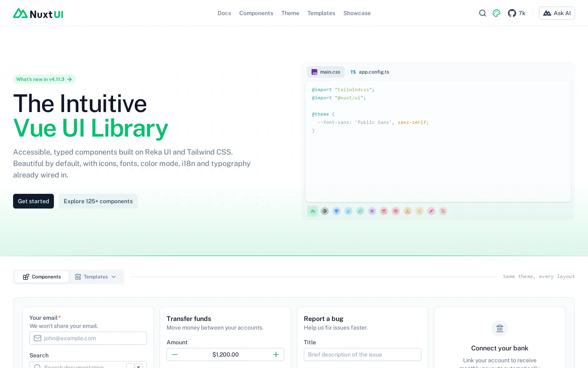Select the brown scroll theme icon
Viewport: 588px width, 368px height.
[443, 211]
